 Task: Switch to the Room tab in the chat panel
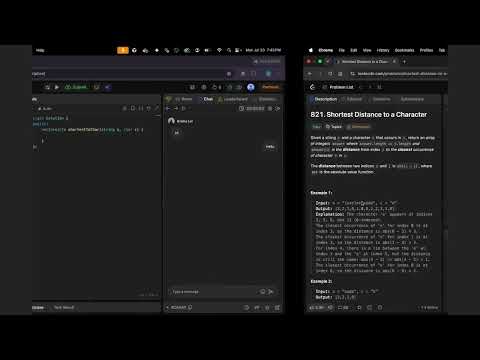184,99
